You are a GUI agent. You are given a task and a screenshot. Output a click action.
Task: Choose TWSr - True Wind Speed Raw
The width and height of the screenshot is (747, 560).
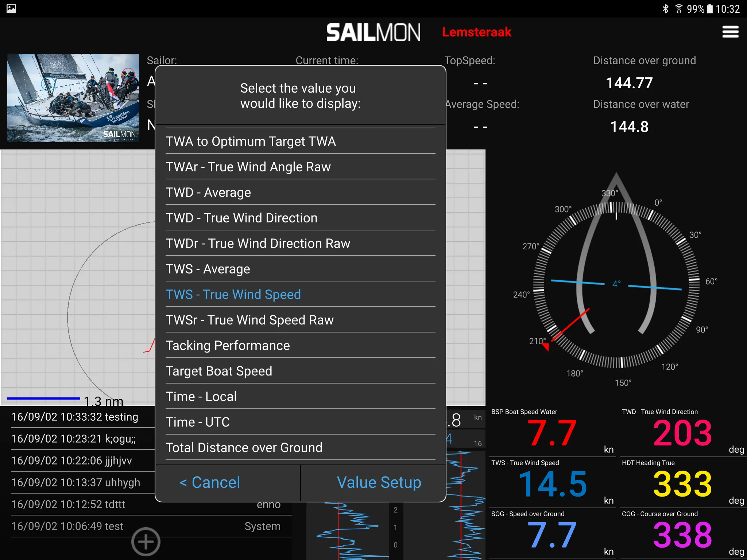click(x=300, y=320)
